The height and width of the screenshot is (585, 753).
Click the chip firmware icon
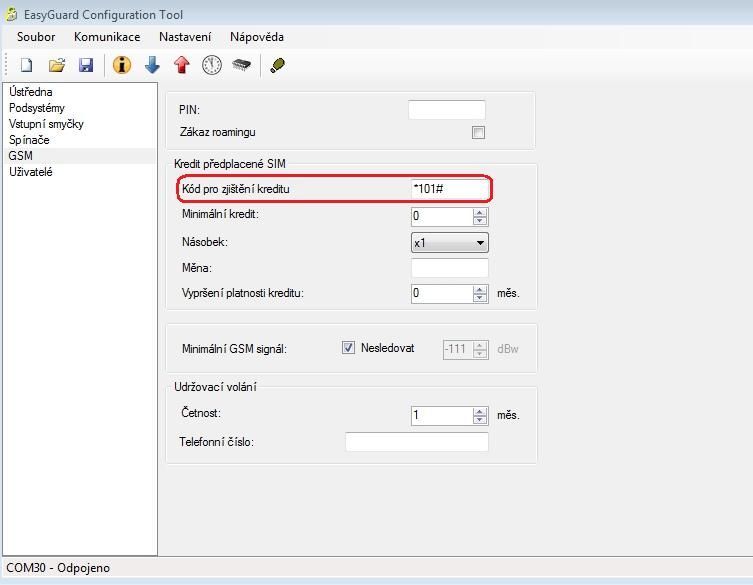pos(241,65)
